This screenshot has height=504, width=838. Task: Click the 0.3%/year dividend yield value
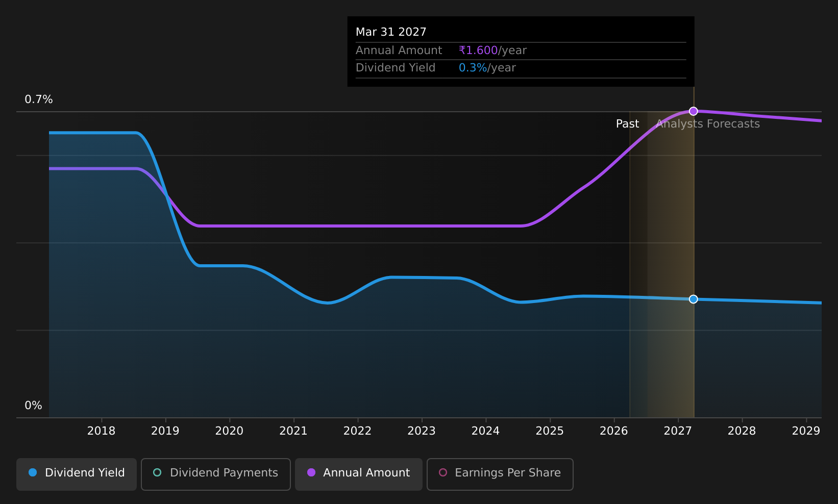pos(487,68)
